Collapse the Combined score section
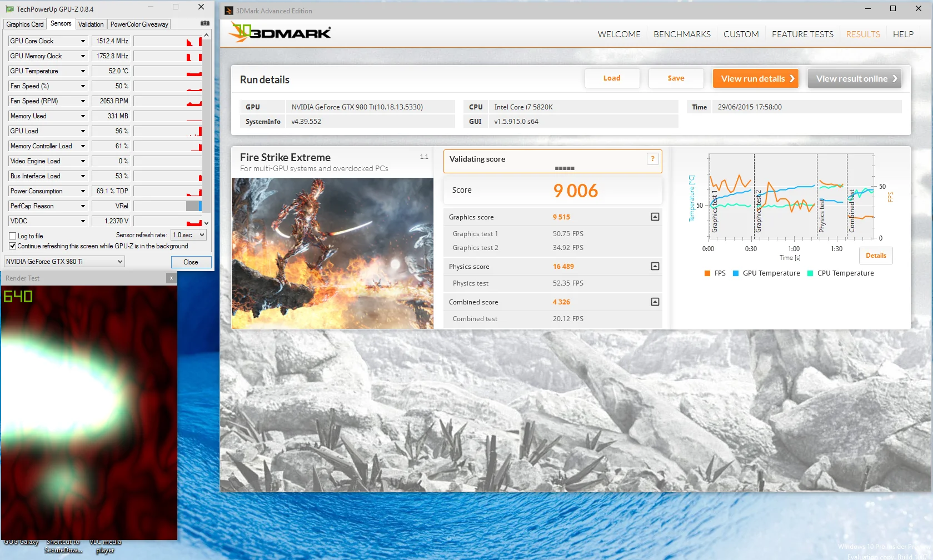933x560 pixels. 655,302
